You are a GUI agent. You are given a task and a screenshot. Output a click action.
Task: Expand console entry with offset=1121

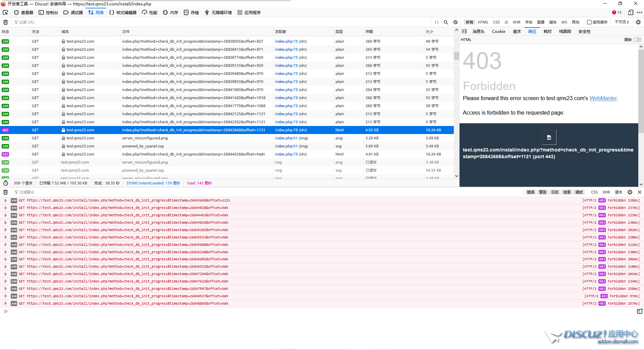click(x=5, y=201)
